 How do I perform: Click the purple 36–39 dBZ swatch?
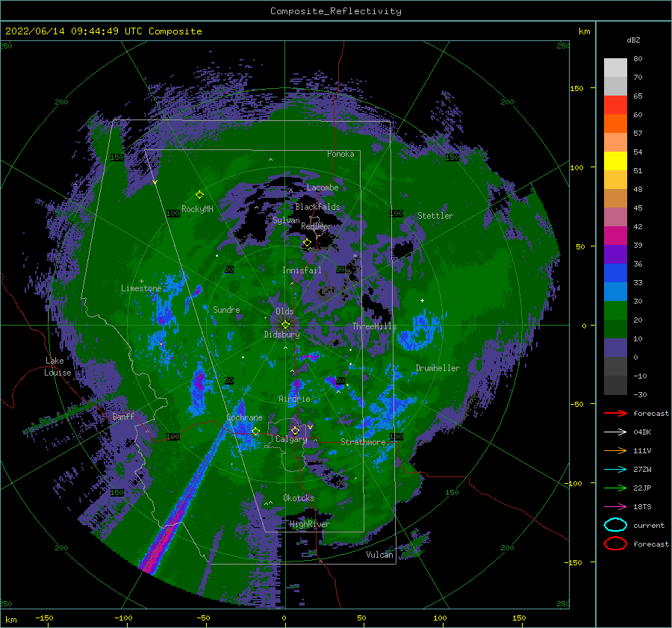pos(615,255)
